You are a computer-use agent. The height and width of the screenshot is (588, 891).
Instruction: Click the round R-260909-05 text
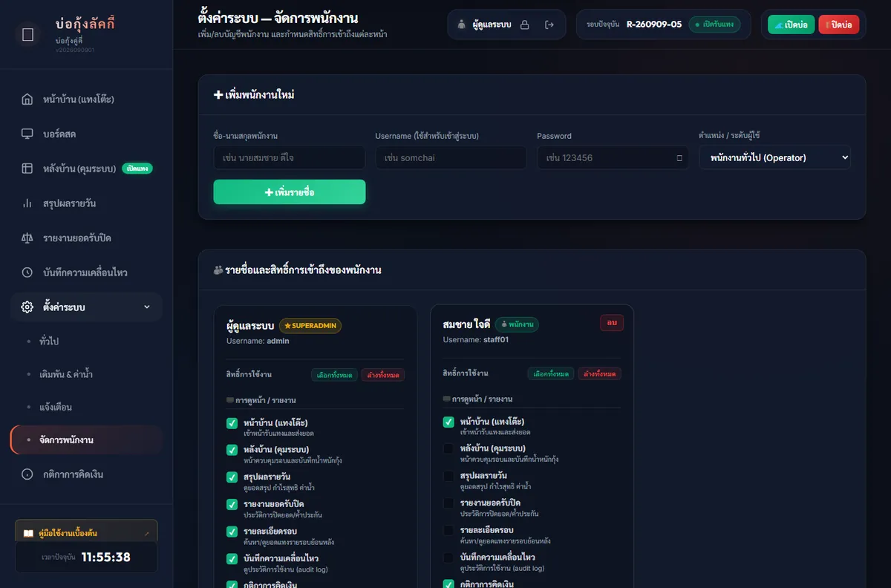[654, 24]
